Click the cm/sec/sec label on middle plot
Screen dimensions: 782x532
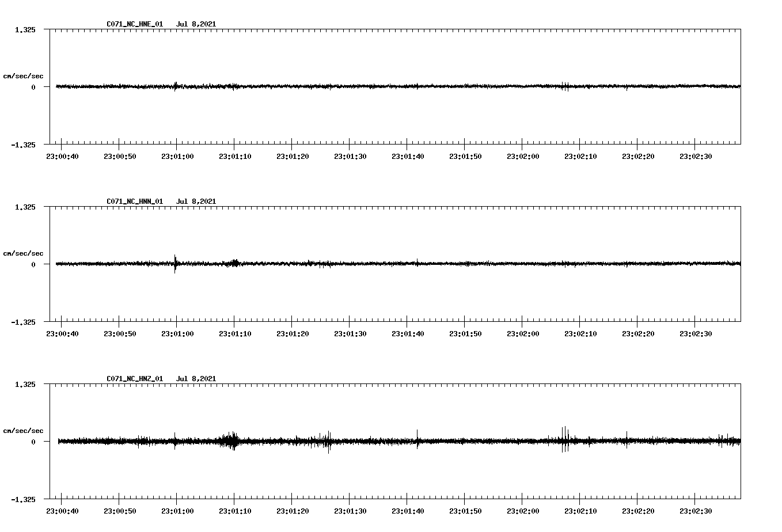(24, 253)
